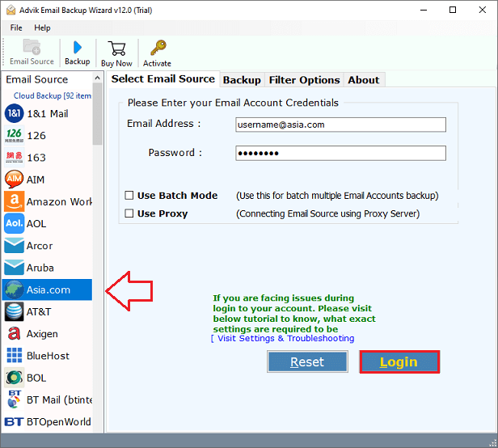Select the 1&1 Mail source icon
The image size is (498, 448).
click(14, 113)
